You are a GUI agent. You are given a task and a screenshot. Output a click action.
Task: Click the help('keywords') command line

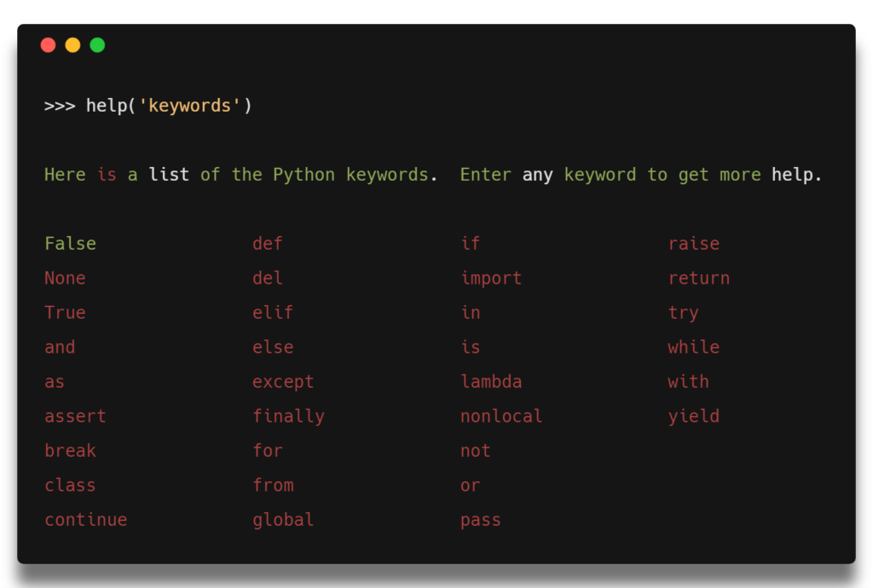(x=148, y=106)
